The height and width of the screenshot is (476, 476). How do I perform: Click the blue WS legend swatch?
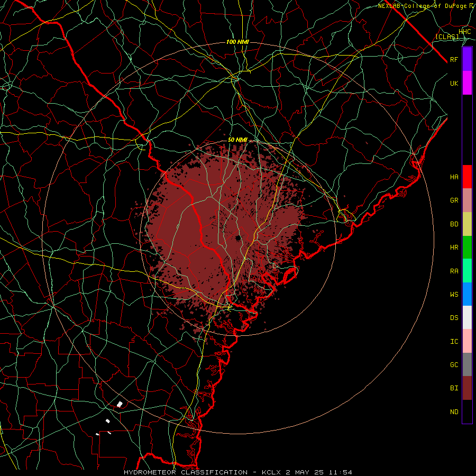467,294
